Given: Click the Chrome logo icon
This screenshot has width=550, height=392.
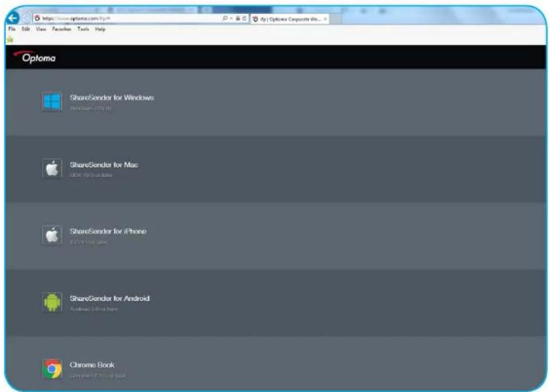Looking at the screenshot, I should 52,369.
